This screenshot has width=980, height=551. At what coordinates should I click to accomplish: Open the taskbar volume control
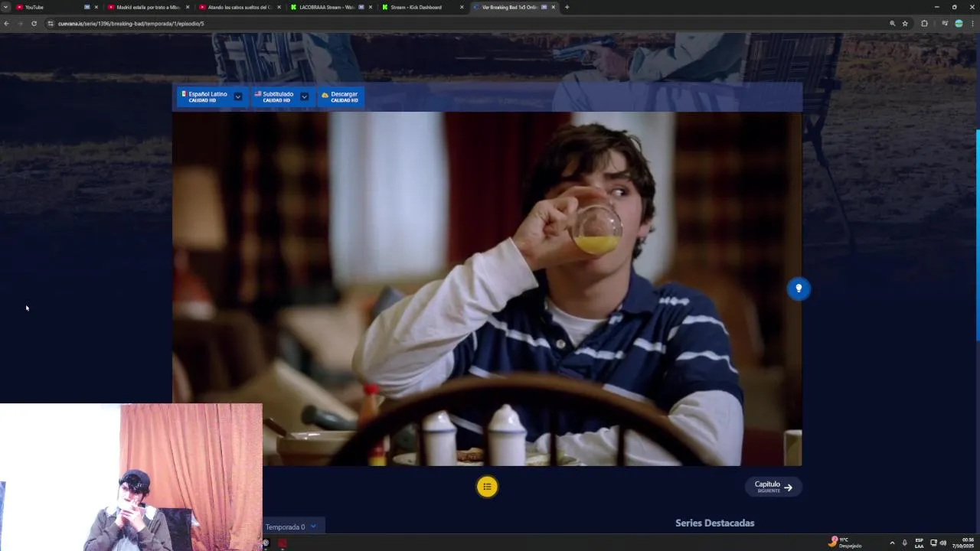(942, 543)
